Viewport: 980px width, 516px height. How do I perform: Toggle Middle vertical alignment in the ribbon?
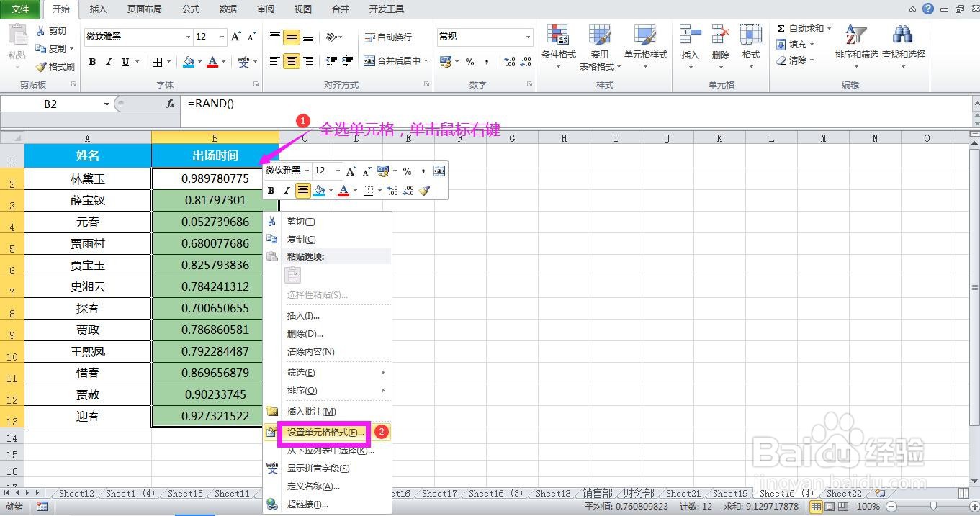tap(291, 37)
